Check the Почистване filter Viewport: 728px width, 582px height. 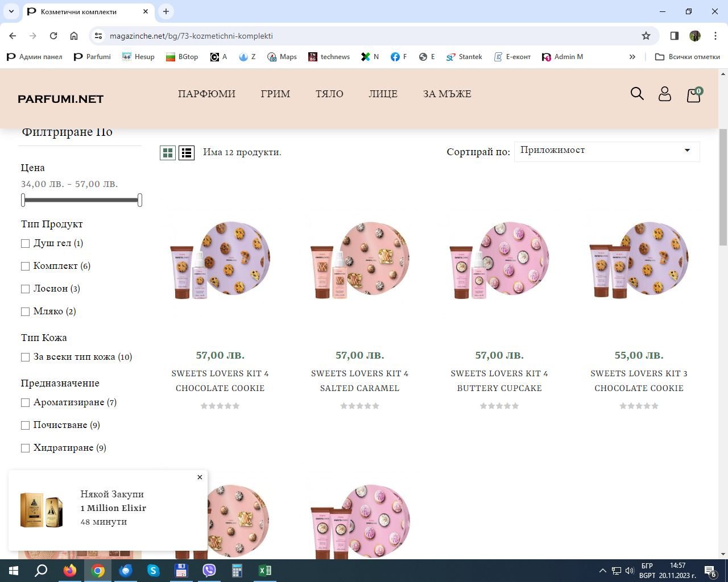[x=25, y=425]
